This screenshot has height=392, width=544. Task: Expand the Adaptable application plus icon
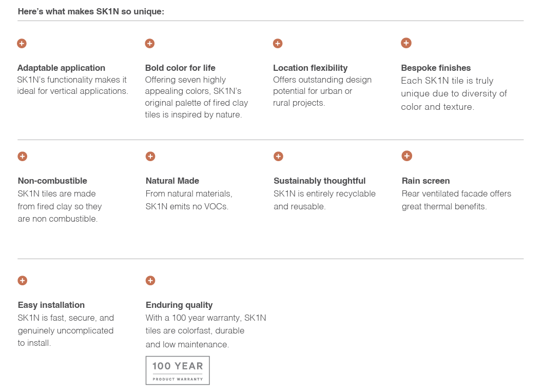(22, 44)
